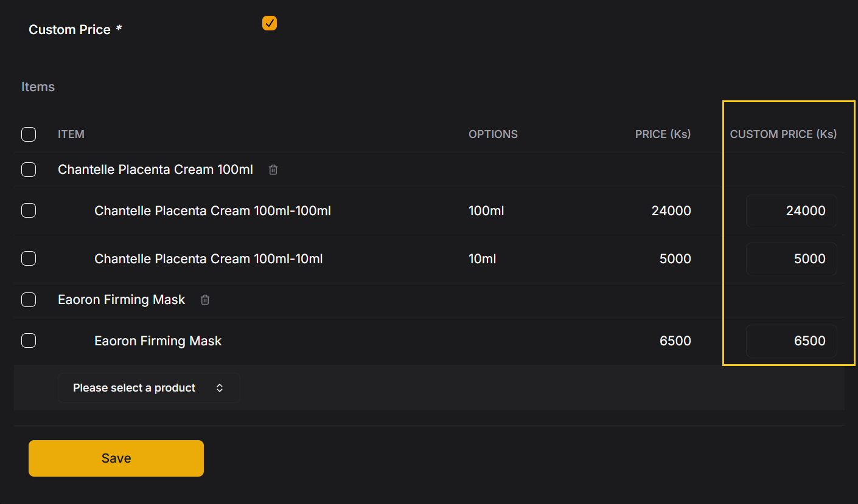858x504 pixels.
Task: Check the Chantelle Placenta Cream 100ml-100ml variant box
Action: [29, 210]
